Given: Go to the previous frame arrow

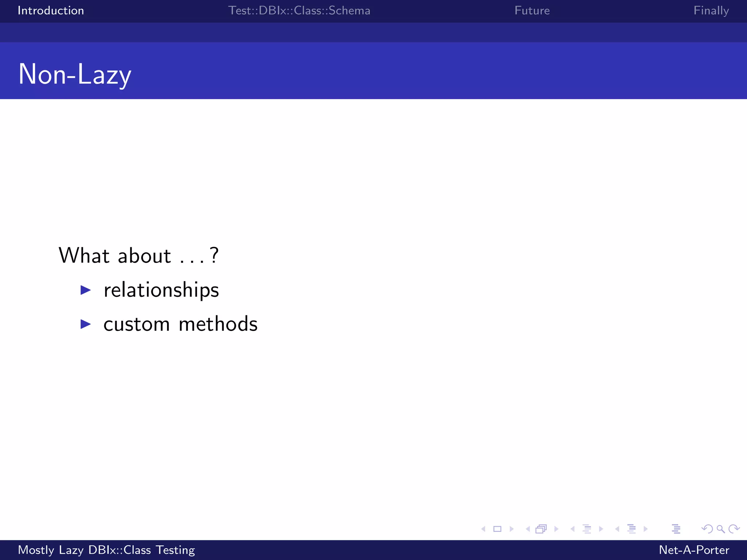Looking at the screenshot, I should [x=528, y=529].
